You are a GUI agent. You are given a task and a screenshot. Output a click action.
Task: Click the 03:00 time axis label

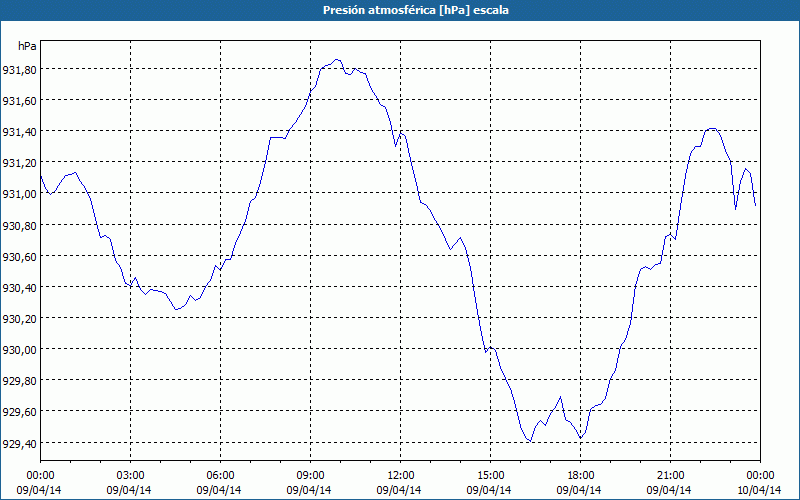[130, 475]
